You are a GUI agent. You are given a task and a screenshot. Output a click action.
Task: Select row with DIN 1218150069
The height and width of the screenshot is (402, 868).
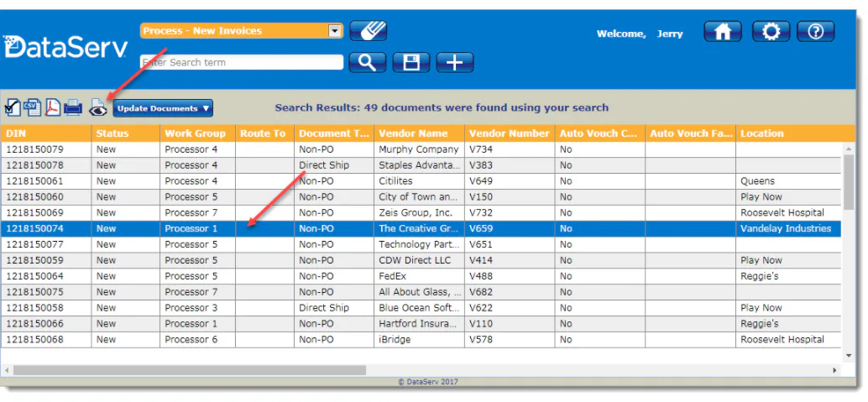point(421,212)
